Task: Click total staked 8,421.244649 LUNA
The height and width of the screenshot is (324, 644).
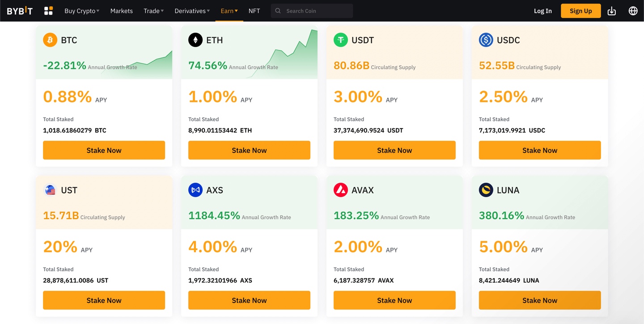Action: click(509, 281)
